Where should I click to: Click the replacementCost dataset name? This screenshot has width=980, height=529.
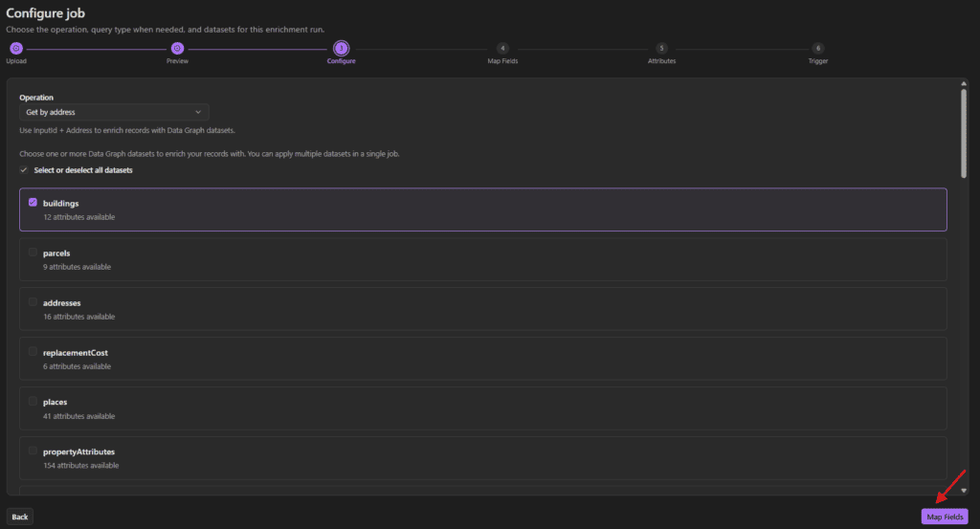point(75,353)
